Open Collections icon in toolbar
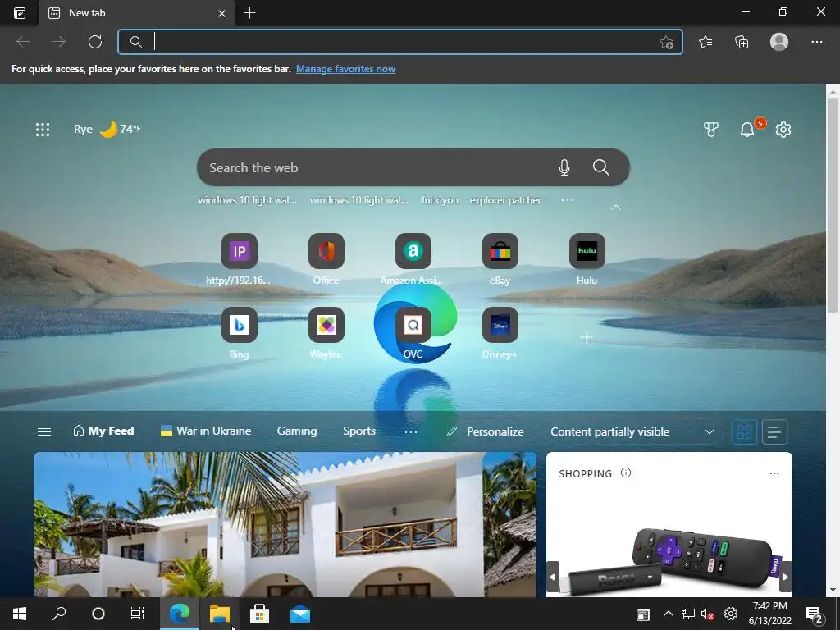Viewport: 840px width, 630px height. (742, 42)
